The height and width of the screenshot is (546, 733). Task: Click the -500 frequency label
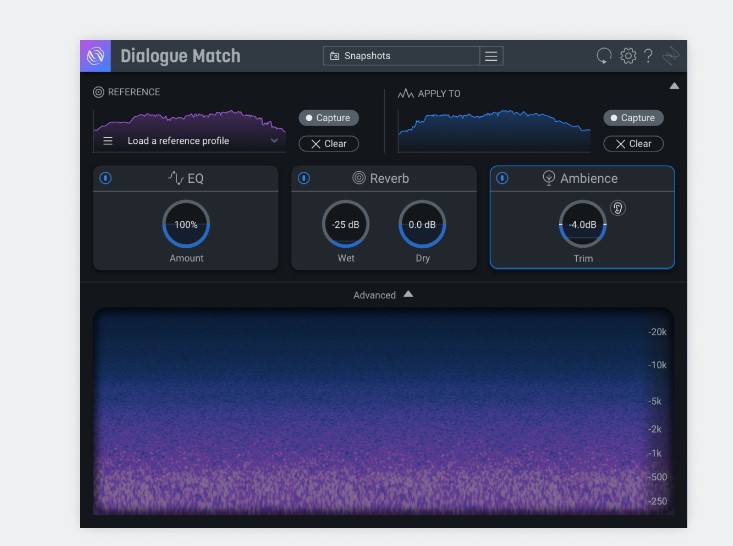pyautogui.click(x=657, y=477)
